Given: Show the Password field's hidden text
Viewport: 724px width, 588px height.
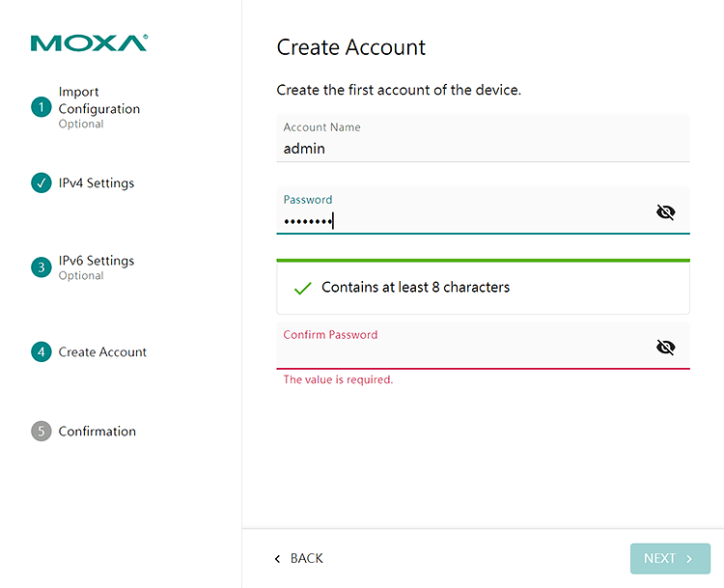Looking at the screenshot, I should [665, 212].
